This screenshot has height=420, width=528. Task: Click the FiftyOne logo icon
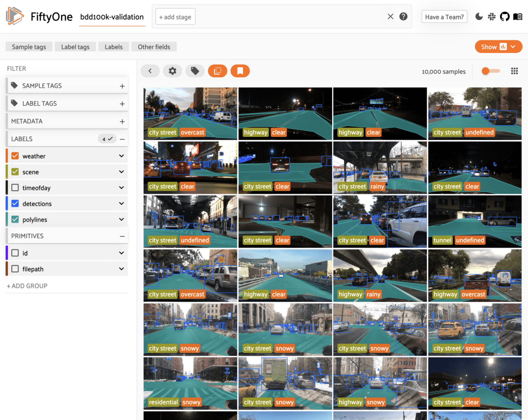point(15,16)
